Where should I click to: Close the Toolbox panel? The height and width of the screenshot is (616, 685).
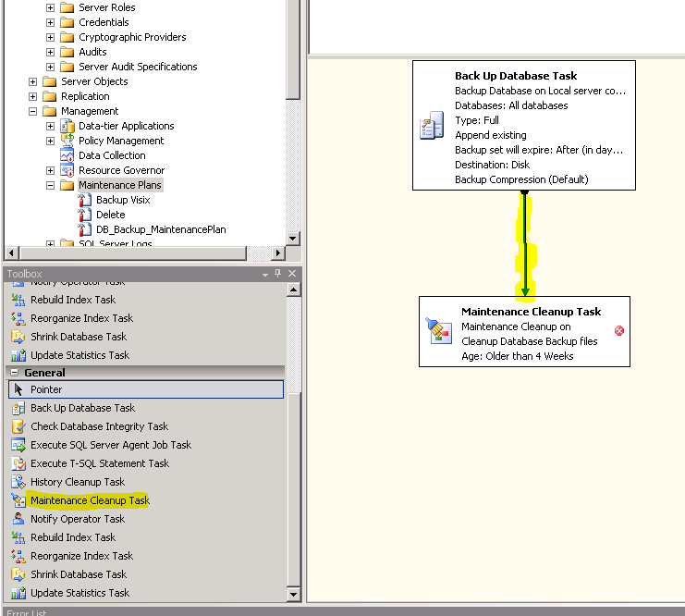click(292, 273)
